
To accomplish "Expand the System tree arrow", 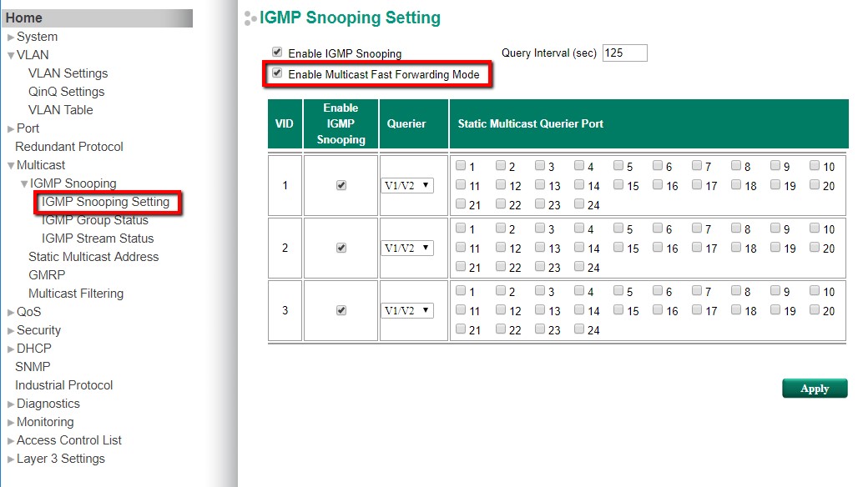I will click(x=11, y=37).
